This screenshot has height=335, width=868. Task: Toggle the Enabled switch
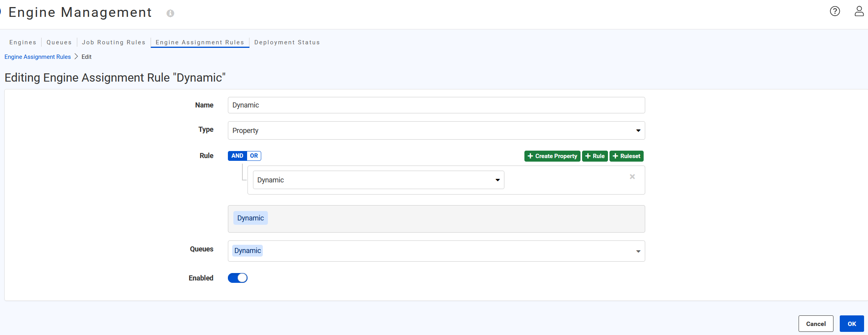(238, 278)
